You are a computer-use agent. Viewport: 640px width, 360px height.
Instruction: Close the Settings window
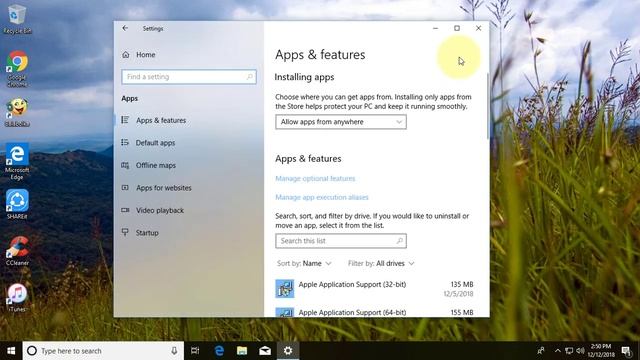pos(478,28)
